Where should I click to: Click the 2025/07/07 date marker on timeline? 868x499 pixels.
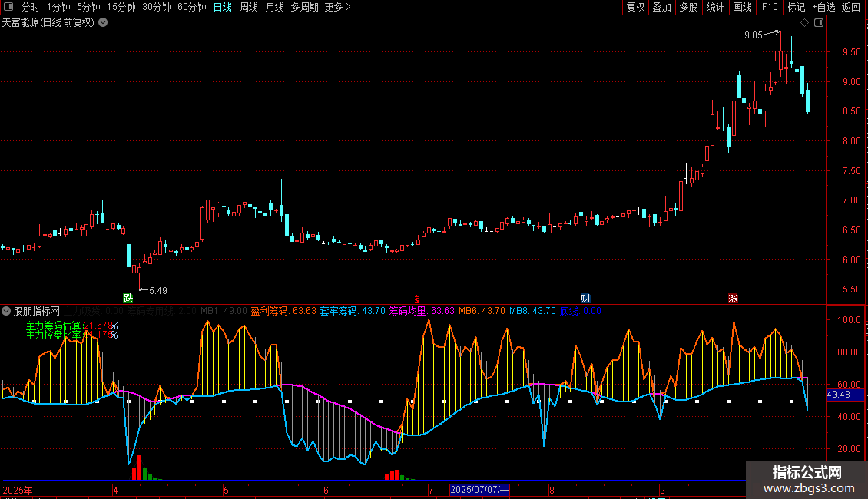(x=479, y=490)
